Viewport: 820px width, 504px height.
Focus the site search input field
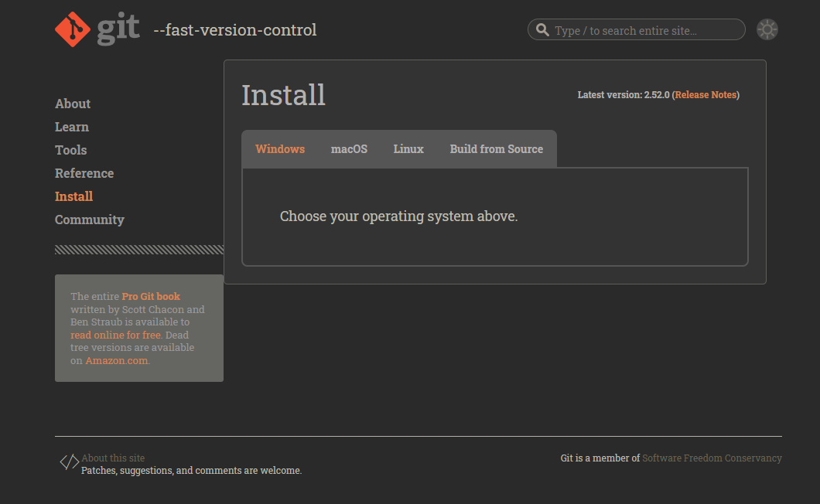(637, 30)
